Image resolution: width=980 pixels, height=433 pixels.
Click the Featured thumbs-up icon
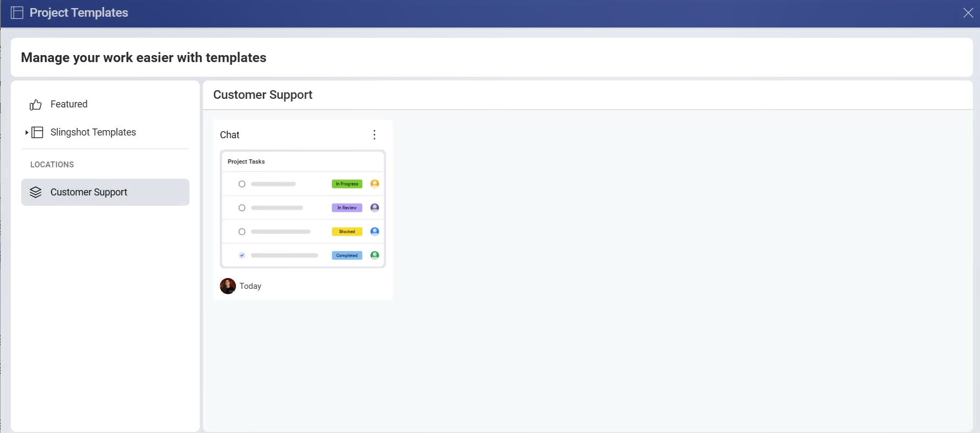[36, 105]
